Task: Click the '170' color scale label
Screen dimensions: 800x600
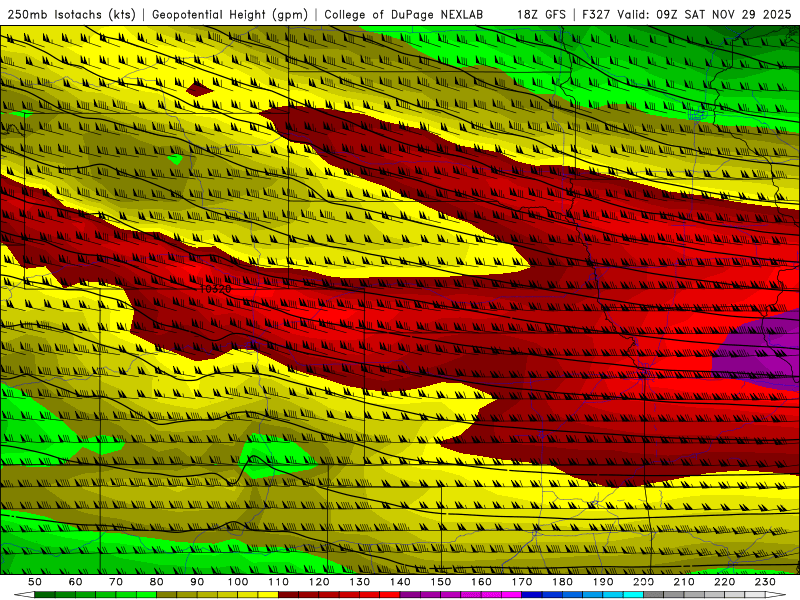Action: (x=522, y=582)
